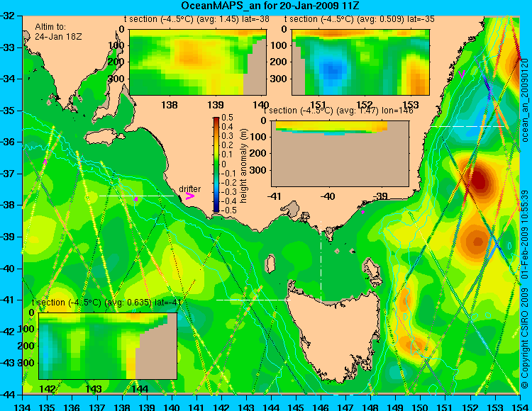Click the 136 longitude axis label
Viewport: 532px width, 411px height.
(72, 407)
